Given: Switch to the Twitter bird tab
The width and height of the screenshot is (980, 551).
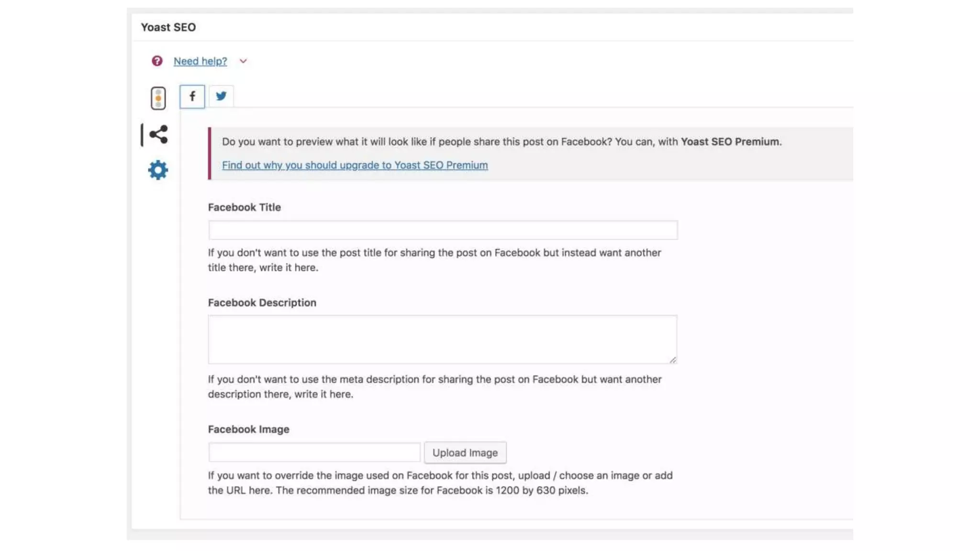Looking at the screenshot, I should click(221, 96).
